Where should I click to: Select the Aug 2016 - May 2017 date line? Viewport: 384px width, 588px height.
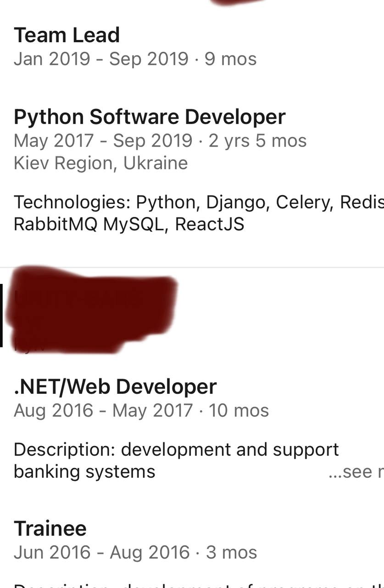click(x=141, y=410)
